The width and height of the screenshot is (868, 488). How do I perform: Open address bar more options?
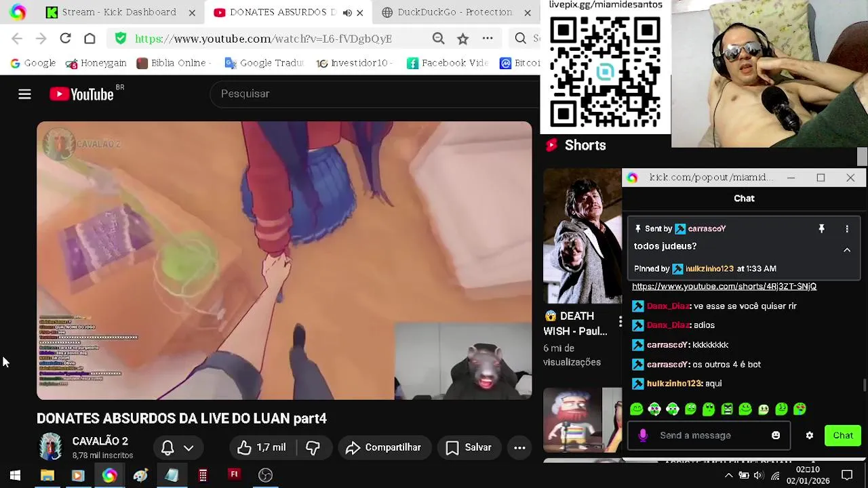[x=488, y=39]
